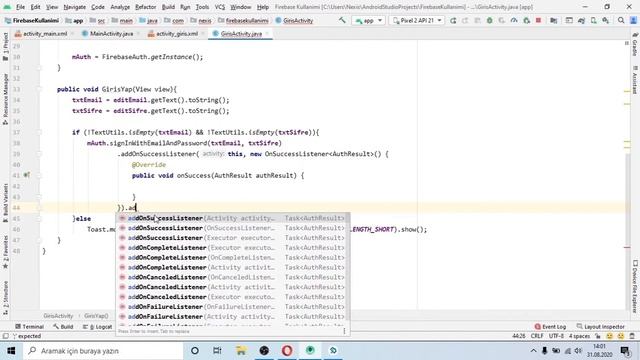Image resolution: width=640 pixels, height=360 pixels.
Task: Click the Windows search box
Action: (104, 351)
